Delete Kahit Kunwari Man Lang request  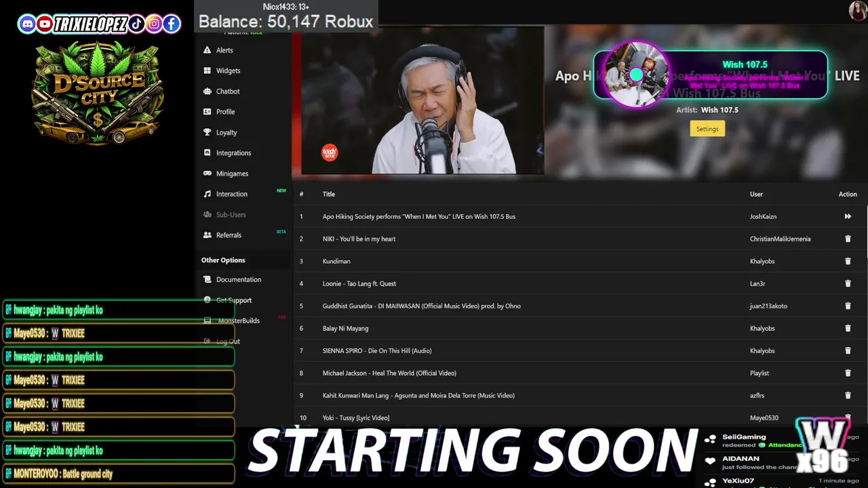[848, 395]
